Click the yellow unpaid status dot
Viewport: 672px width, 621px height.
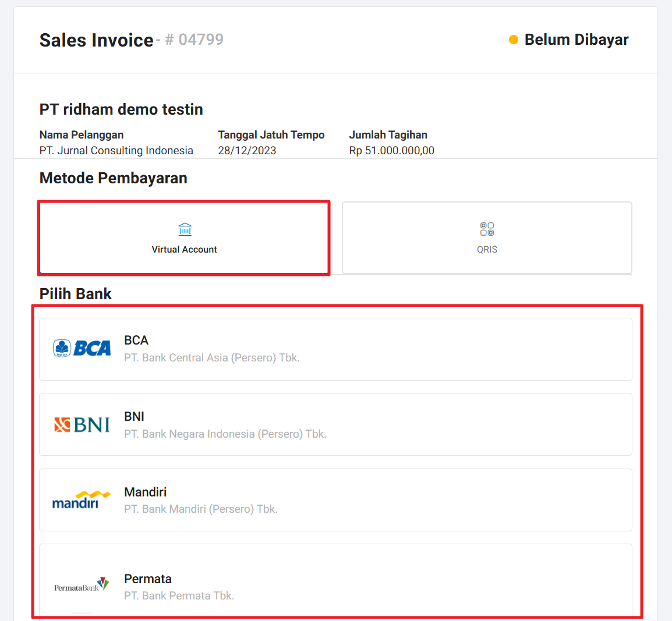pos(514,40)
